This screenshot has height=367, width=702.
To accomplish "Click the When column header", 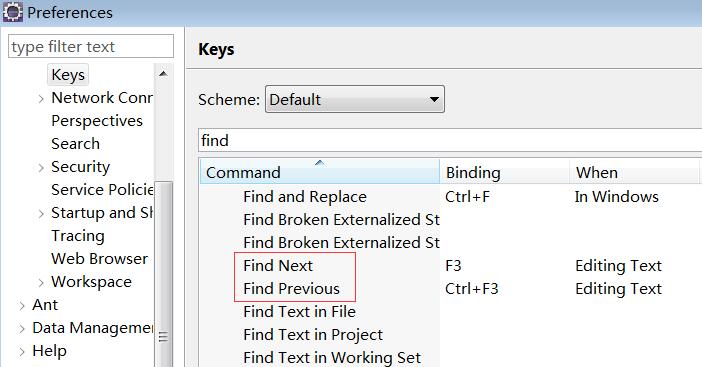I will (x=634, y=172).
